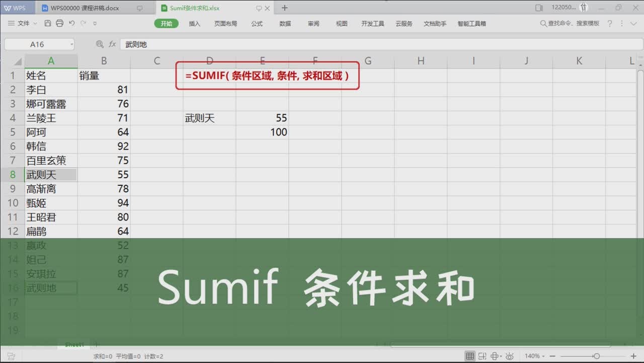
Task: Select cell E5 with value 100
Action: 262,132
